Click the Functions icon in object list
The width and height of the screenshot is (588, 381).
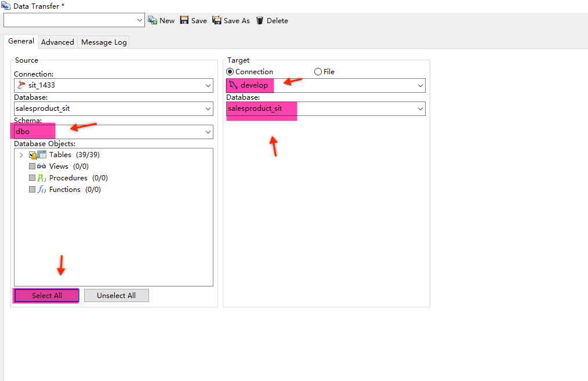42,190
